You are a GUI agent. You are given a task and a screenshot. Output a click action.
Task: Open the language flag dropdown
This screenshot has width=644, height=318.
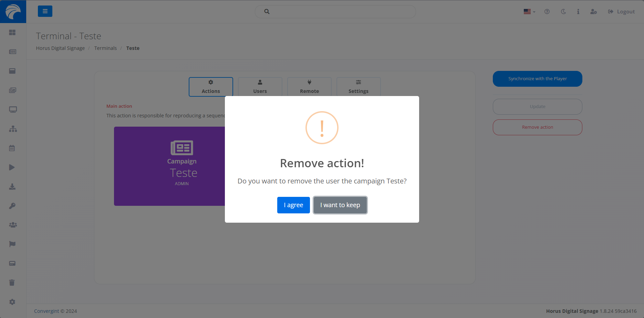529,12
